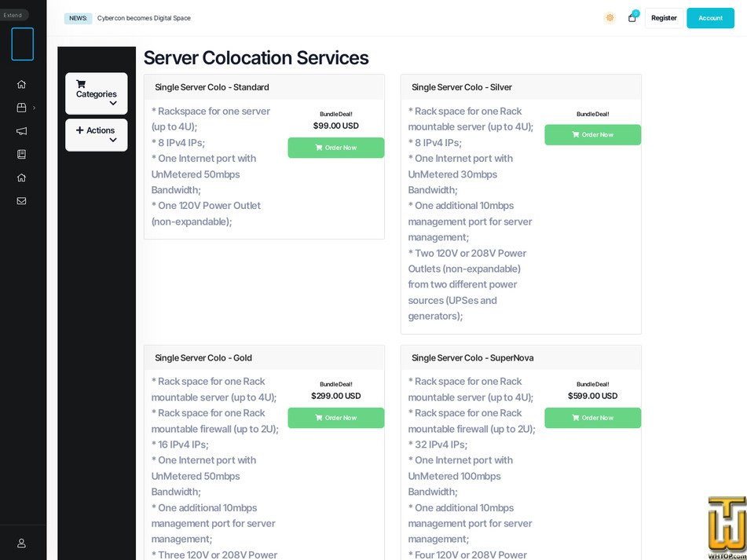Order the $99.00 Standard colo plan
Image resolution: width=747 pixels, height=560 pixels.
335,148
